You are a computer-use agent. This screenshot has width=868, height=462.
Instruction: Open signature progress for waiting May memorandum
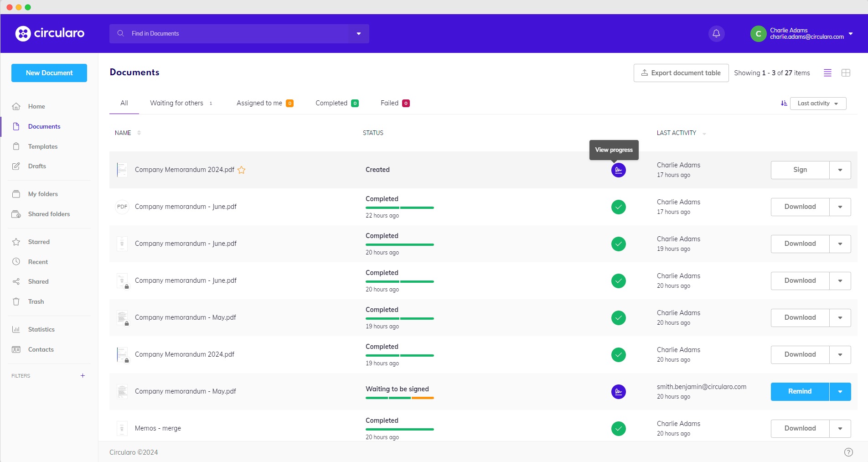click(x=618, y=391)
